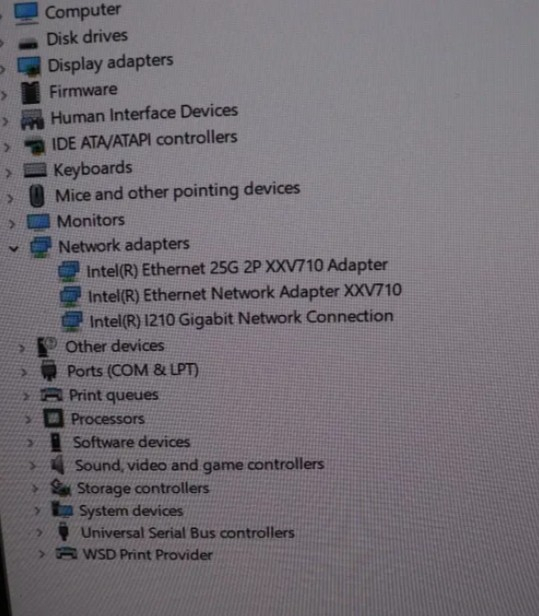Screen dimensions: 539x616
Task: Click the Sound, video and game controllers speaker icon
Action: 58,465
